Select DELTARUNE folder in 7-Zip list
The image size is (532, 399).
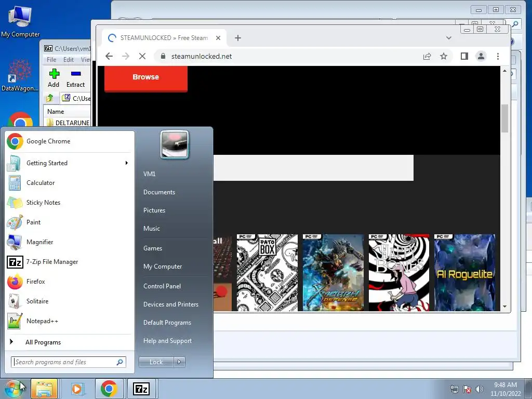click(69, 123)
